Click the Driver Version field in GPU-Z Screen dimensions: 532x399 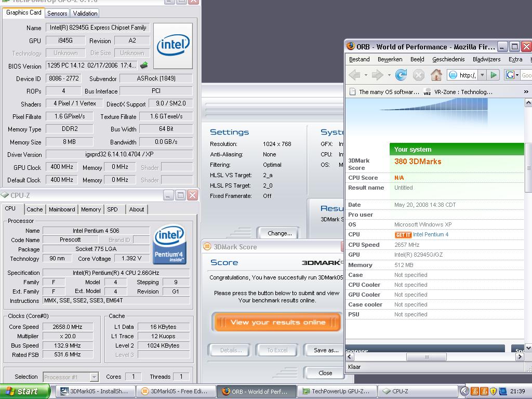pyautogui.click(x=119, y=154)
